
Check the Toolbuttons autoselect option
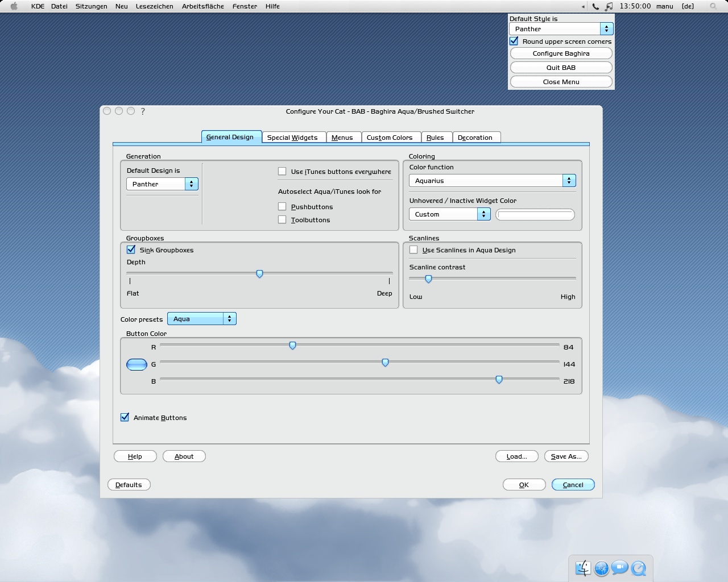pyautogui.click(x=282, y=219)
